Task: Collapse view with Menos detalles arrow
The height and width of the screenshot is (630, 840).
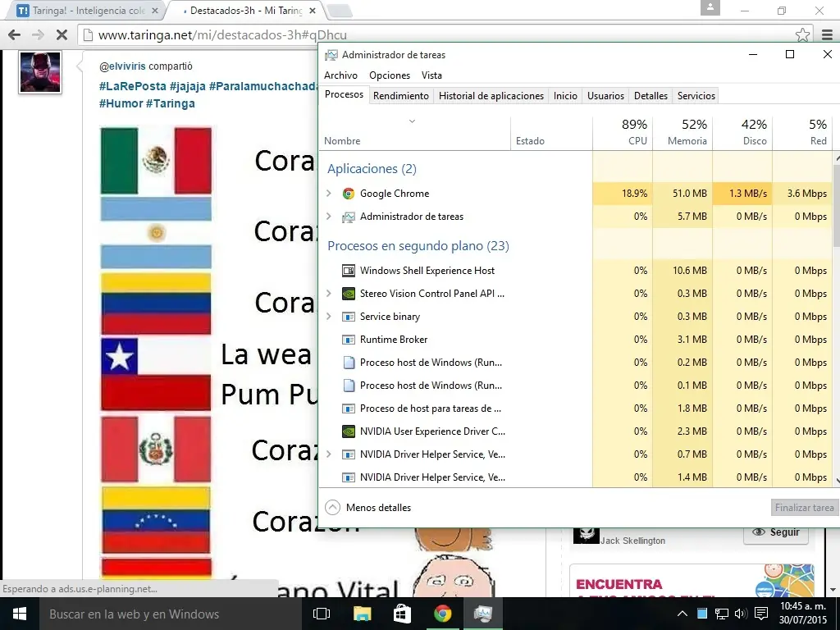Action: click(x=333, y=507)
